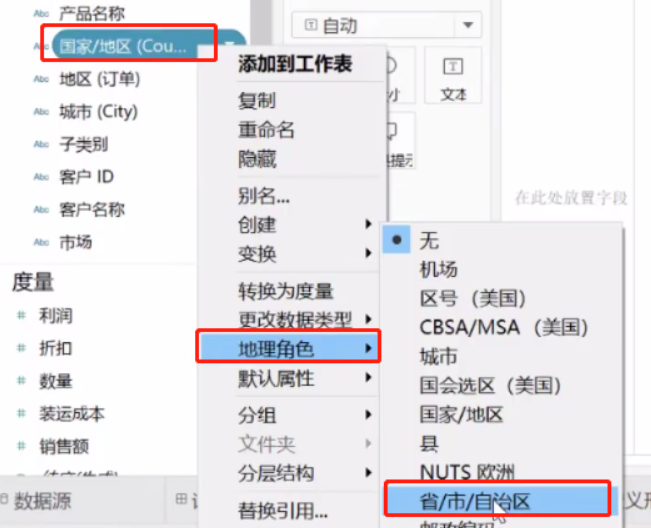The image size is (651, 528).
Task: Select the 地区 (订单) dimension field
Action: [x=100, y=79]
